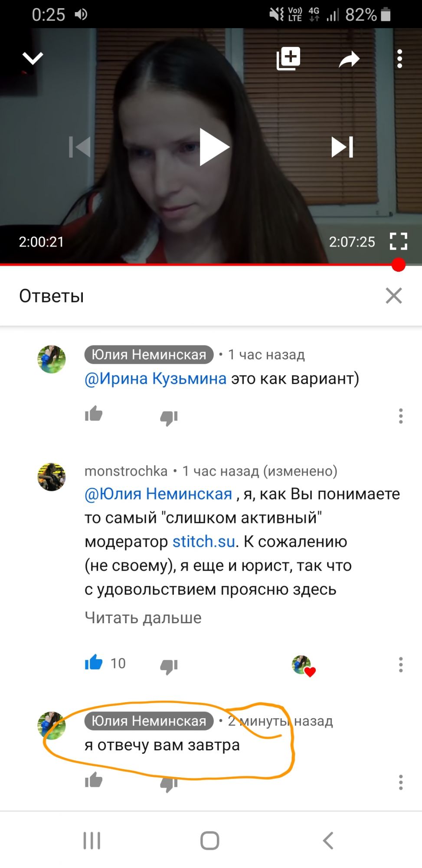Image resolution: width=422 pixels, height=868 pixels.
Task: Share the video using arrow icon
Action: pyautogui.click(x=349, y=59)
